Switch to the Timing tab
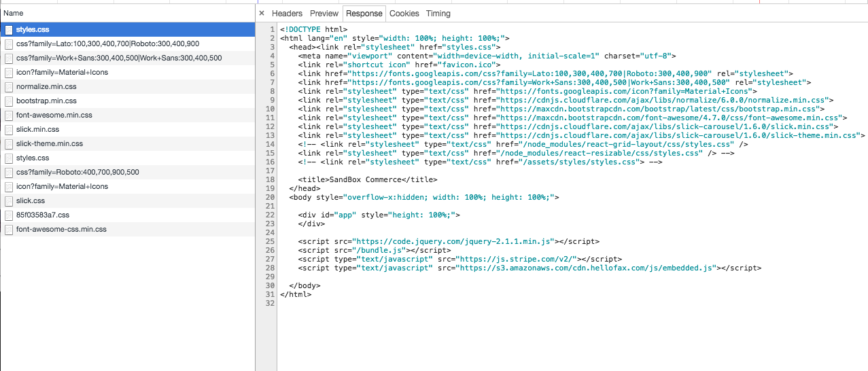The width and height of the screenshot is (868, 371). [438, 14]
